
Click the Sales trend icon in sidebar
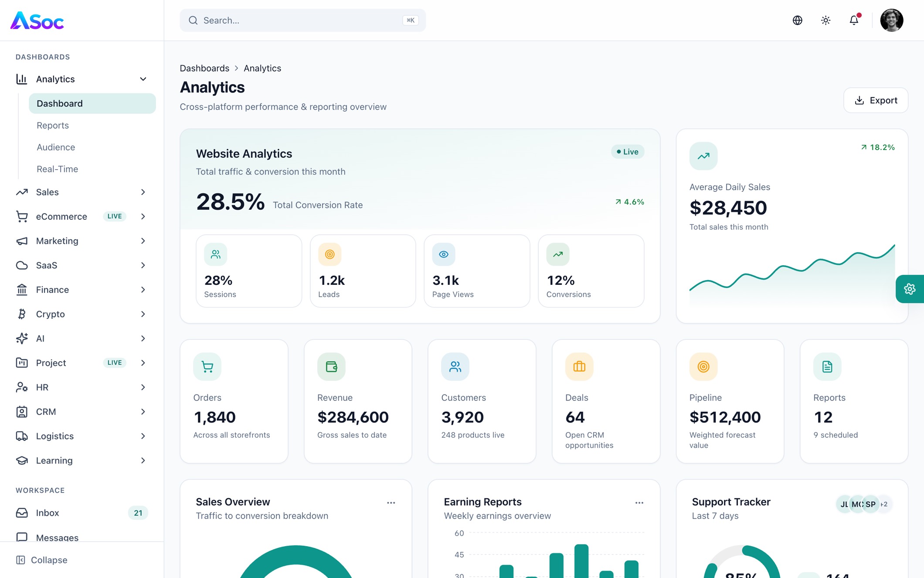click(x=22, y=192)
